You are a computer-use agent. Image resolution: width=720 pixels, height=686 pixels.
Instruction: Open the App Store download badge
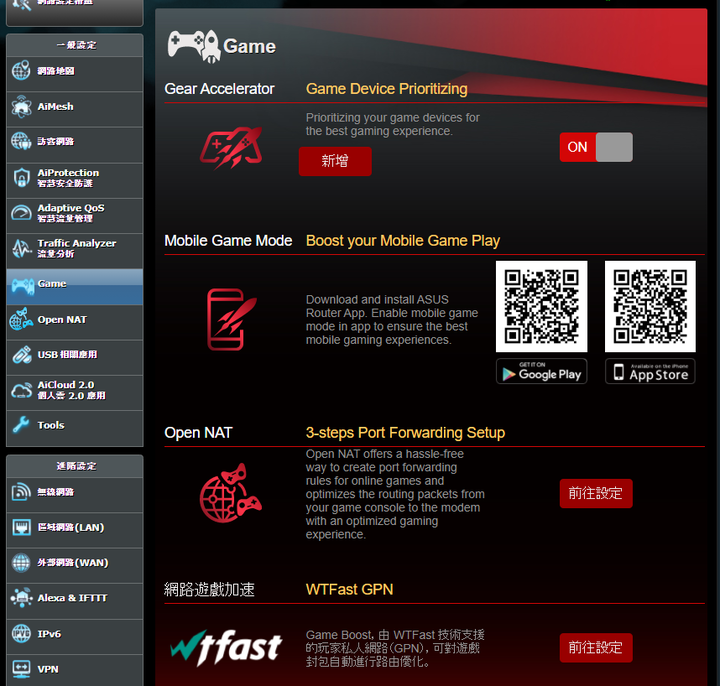(650, 371)
